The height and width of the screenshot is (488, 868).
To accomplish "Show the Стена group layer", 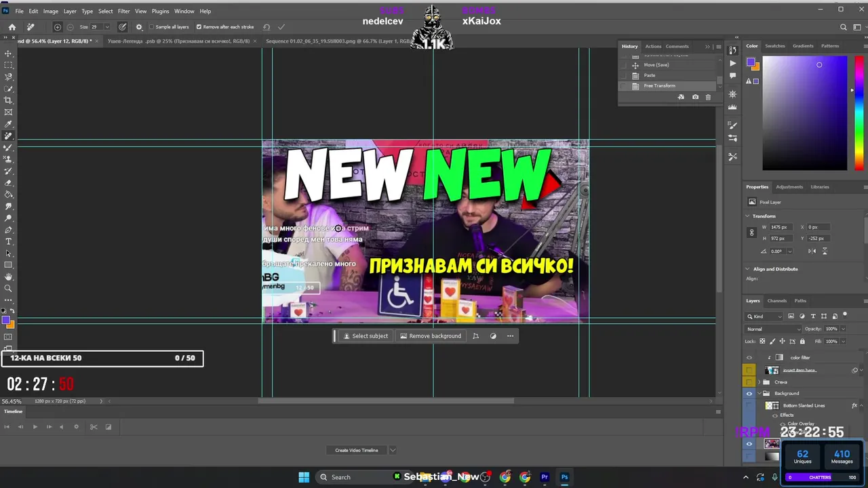I will click(749, 382).
